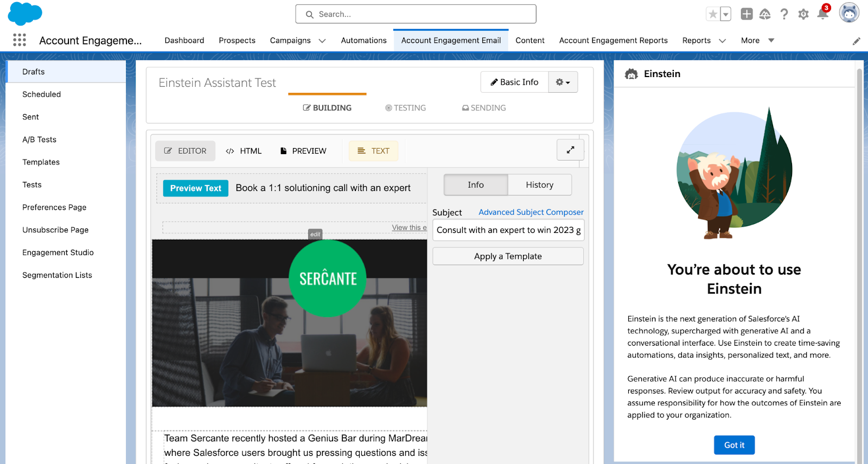
Task: Open the Trailhead guidance icon
Action: point(765,14)
